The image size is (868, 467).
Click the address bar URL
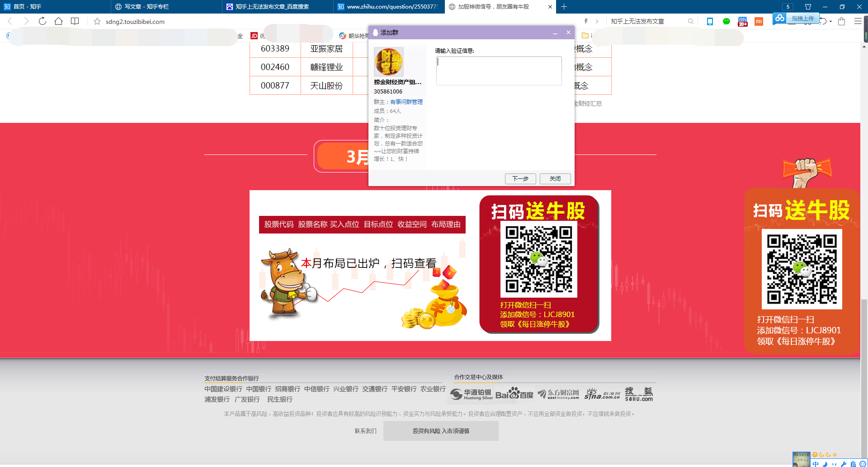pyautogui.click(x=135, y=22)
